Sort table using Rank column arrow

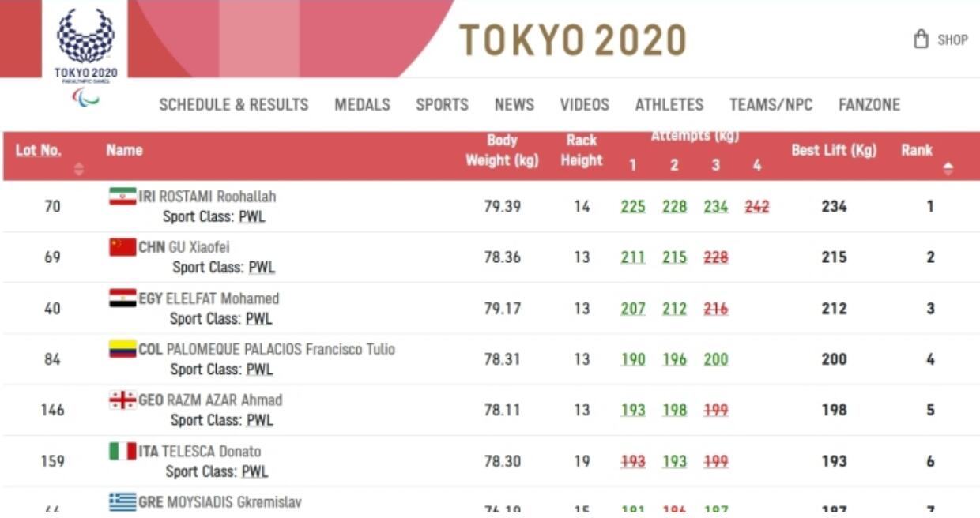(948, 168)
